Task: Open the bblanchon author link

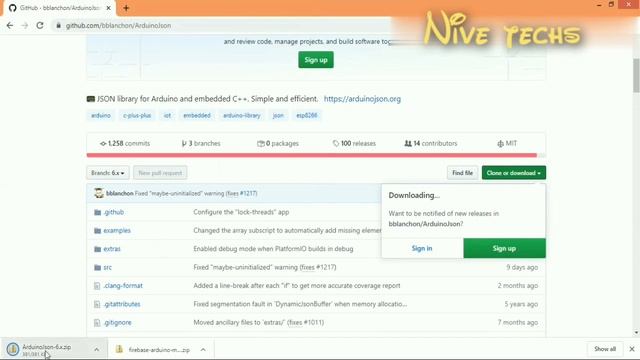Action: pyautogui.click(x=120, y=193)
